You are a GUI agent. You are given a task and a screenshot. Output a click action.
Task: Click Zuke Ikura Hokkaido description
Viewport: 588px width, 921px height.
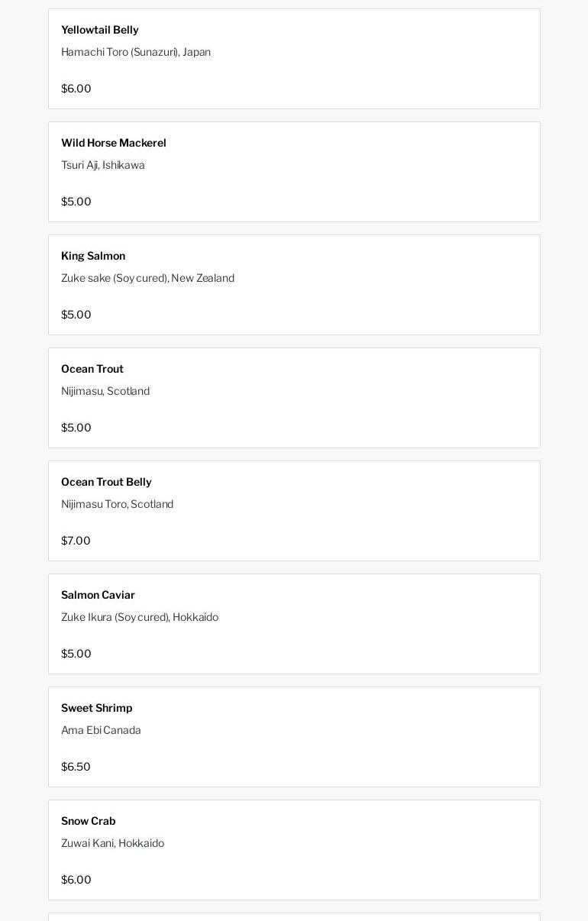click(140, 617)
